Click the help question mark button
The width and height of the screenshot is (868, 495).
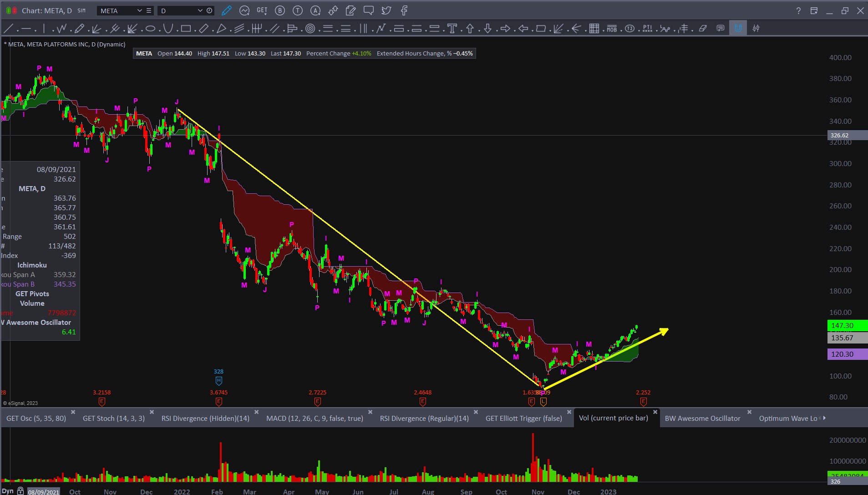tap(798, 10)
